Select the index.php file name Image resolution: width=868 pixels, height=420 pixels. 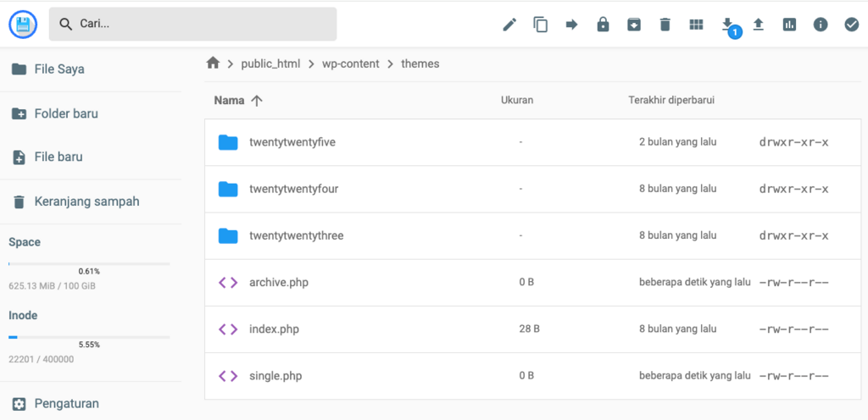(275, 329)
